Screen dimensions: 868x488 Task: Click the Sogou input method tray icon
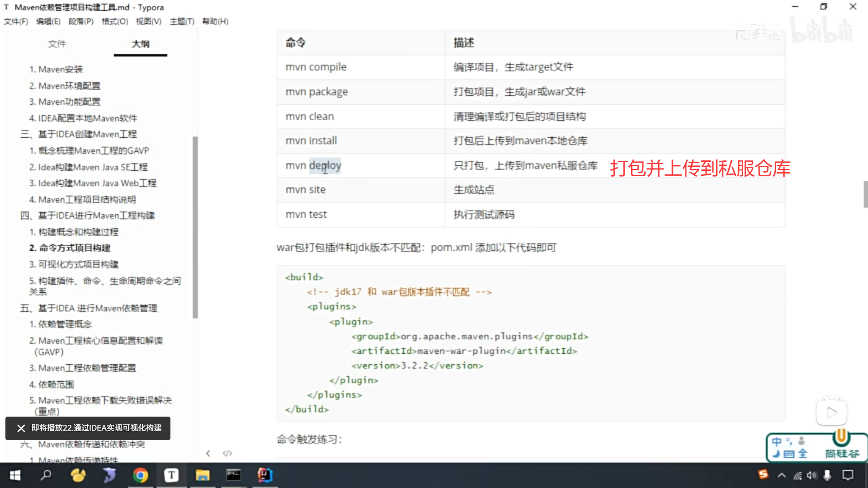[x=763, y=474]
